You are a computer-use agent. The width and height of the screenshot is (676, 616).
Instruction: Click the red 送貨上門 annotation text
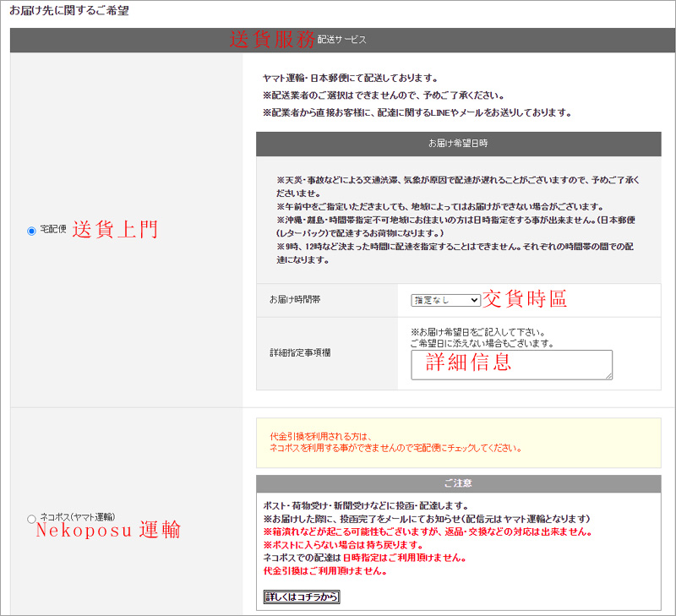[x=115, y=230]
